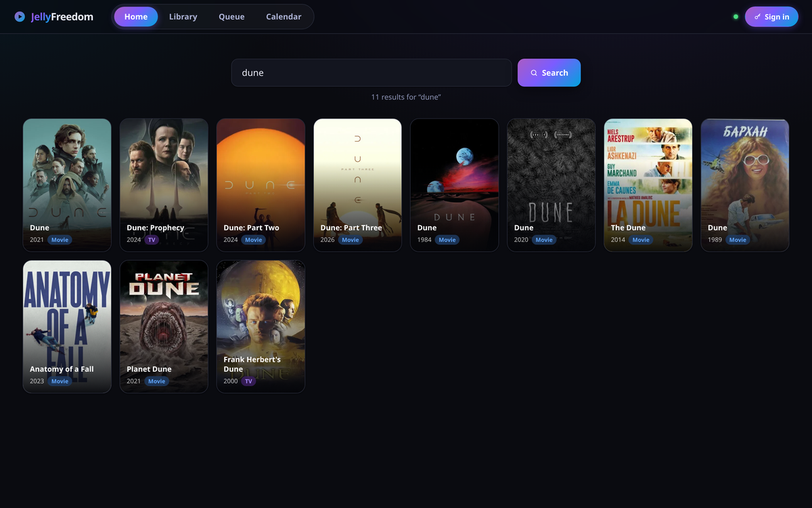Click the green server status indicator dot
Viewport: 812px width, 508px height.
point(736,17)
